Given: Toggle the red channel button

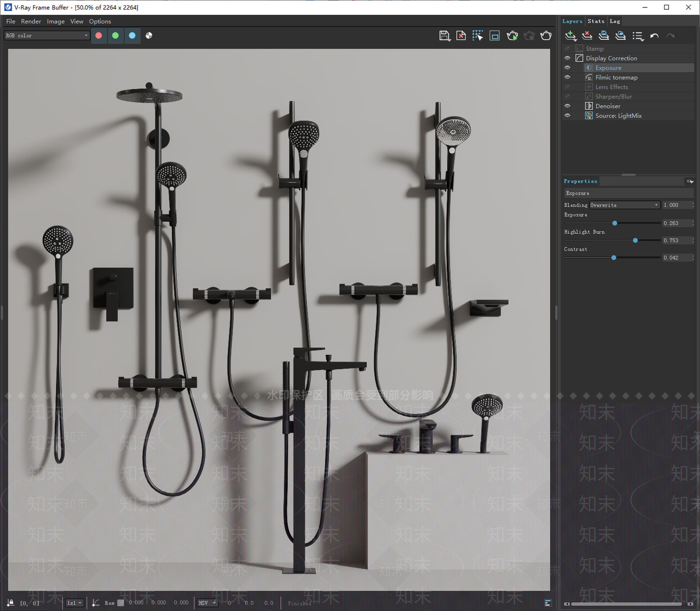Looking at the screenshot, I should click(x=99, y=35).
